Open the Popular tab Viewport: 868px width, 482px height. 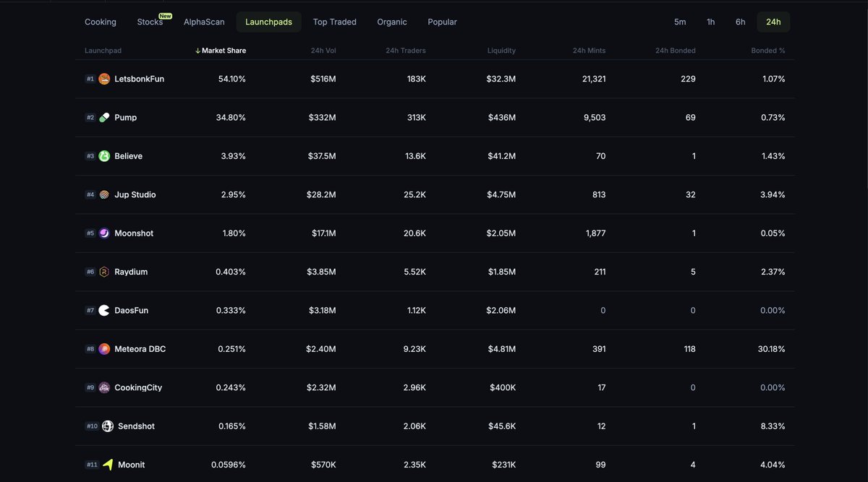pyautogui.click(x=442, y=22)
